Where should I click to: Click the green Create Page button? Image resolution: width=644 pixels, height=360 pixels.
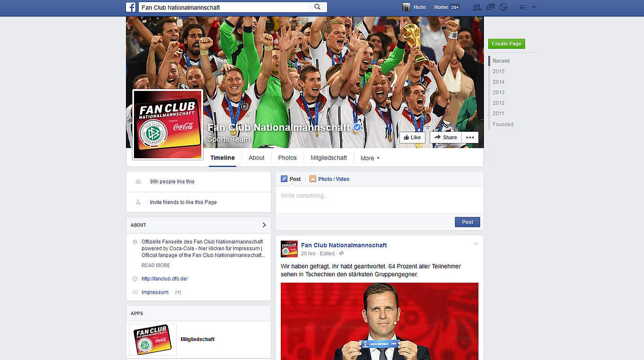click(x=506, y=44)
